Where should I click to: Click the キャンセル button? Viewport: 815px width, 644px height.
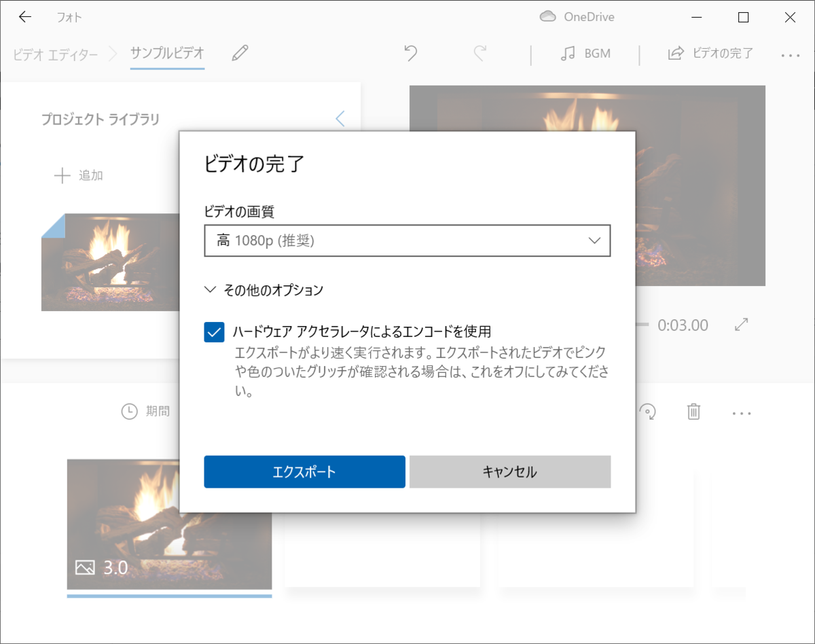[x=510, y=471]
